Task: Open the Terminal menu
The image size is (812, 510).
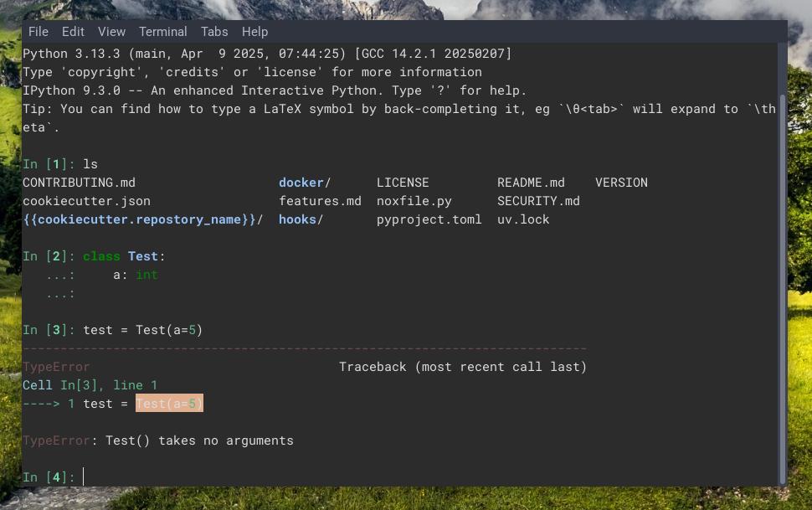Action: (162, 31)
